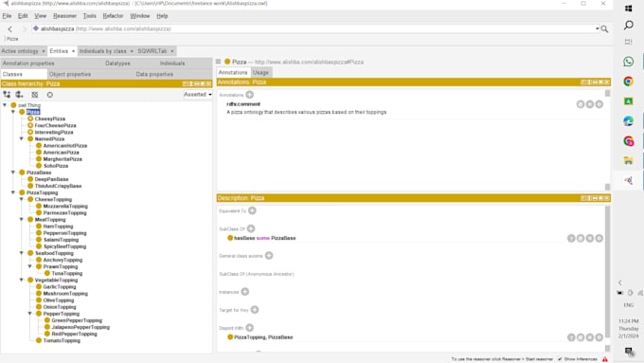Collapse PizzaTopping subtree

coord(13,192)
